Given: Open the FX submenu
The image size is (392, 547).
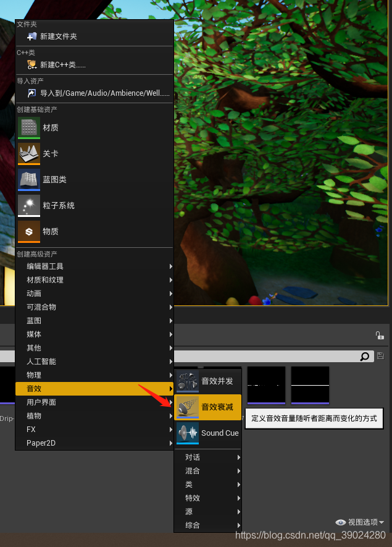Looking at the screenshot, I should click(x=94, y=430).
